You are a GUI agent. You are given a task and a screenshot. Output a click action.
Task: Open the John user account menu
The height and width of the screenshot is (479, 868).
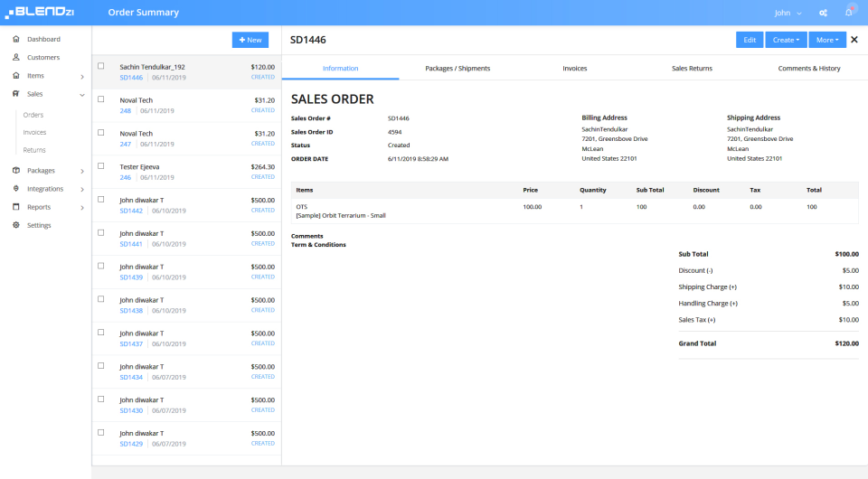tap(788, 13)
